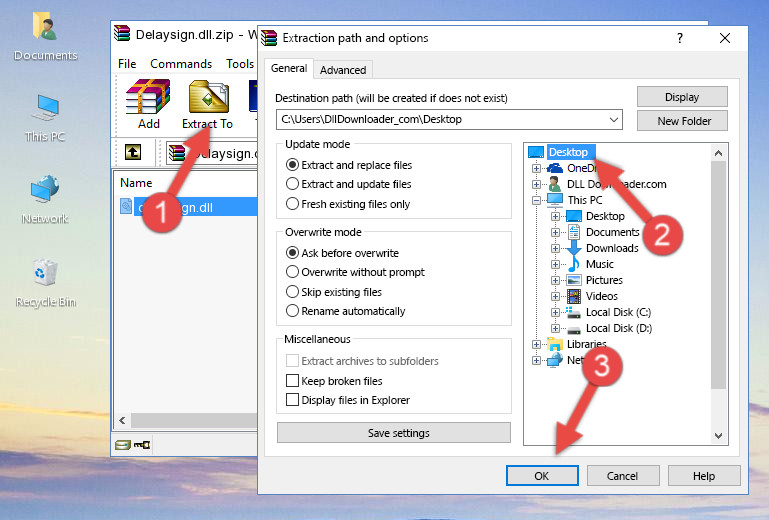Select Desktop root in folder tree
769x520 pixels.
[568, 152]
